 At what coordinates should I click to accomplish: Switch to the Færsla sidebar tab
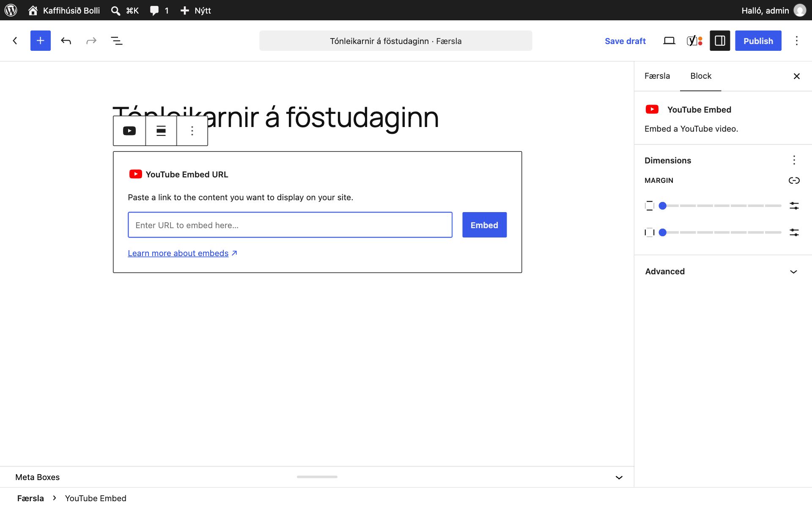[x=657, y=76]
